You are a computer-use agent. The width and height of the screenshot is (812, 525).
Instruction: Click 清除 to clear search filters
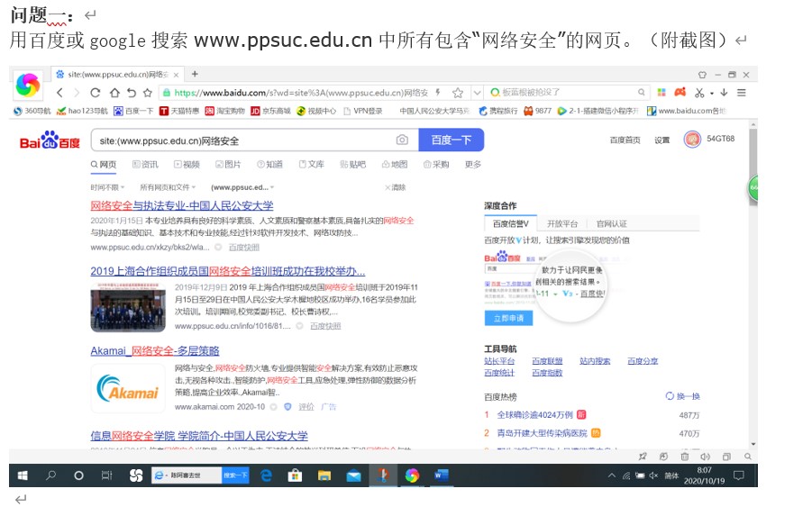pyautogui.click(x=396, y=187)
